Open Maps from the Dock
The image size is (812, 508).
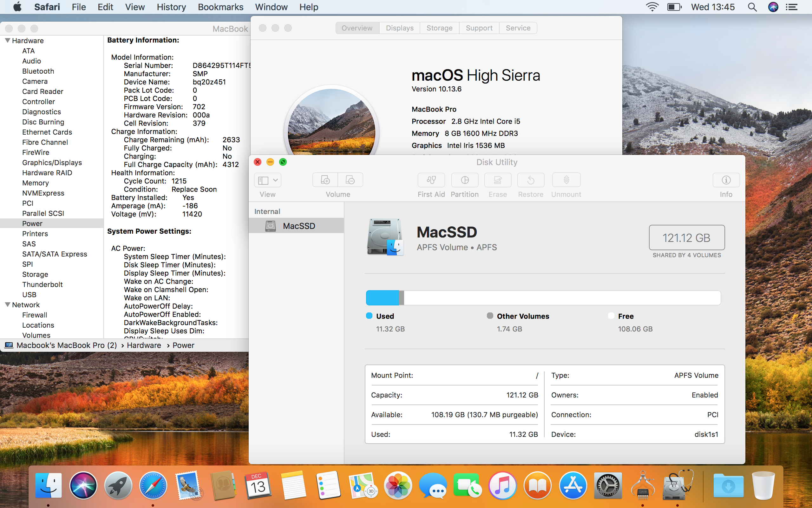tap(363, 485)
